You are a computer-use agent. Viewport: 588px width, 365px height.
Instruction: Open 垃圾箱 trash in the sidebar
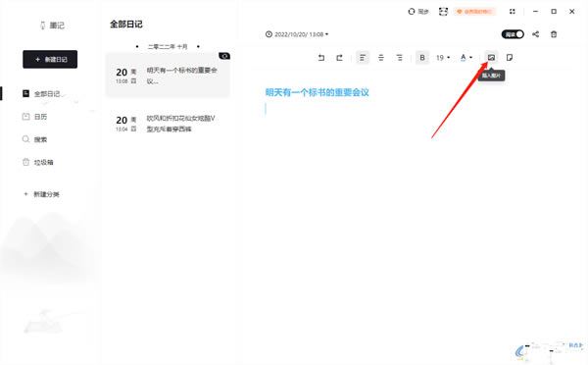pyautogui.click(x=38, y=162)
